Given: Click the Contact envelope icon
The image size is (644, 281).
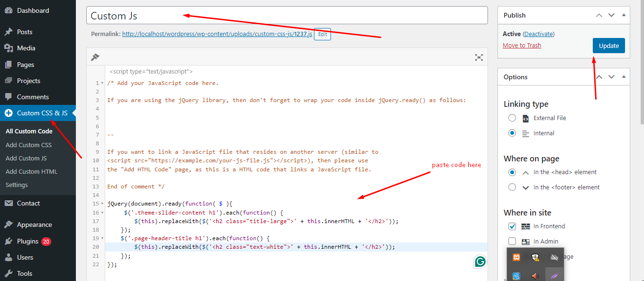Looking at the screenshot, I should point(9,203).
